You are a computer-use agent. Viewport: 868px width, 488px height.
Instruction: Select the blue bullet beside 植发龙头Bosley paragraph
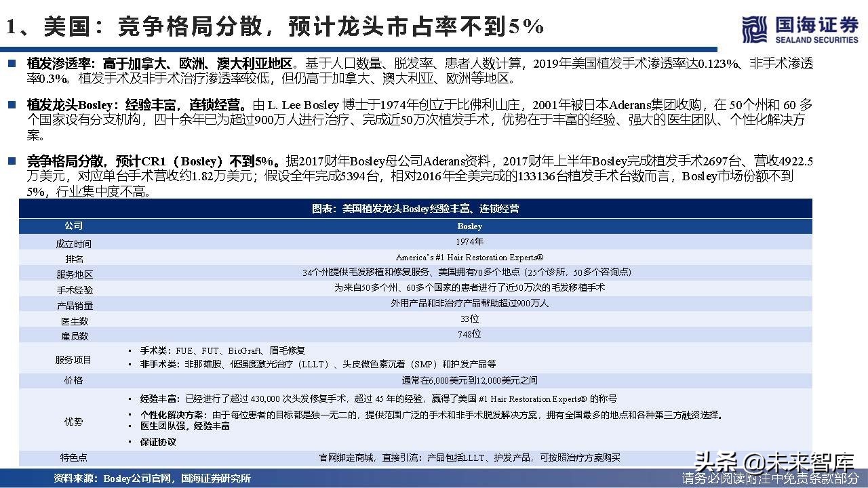13,104
